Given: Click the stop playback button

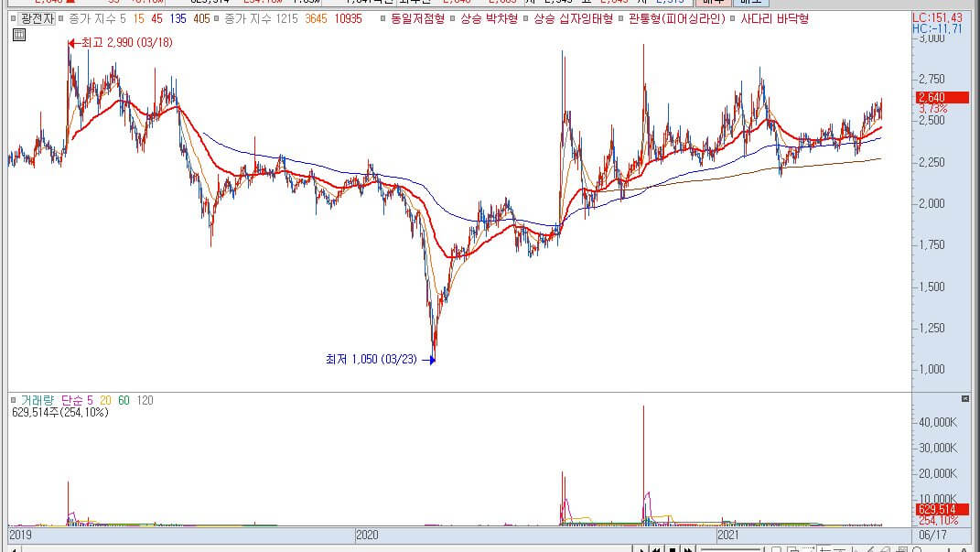Looking at the screenshot, I should pos(672,549).
